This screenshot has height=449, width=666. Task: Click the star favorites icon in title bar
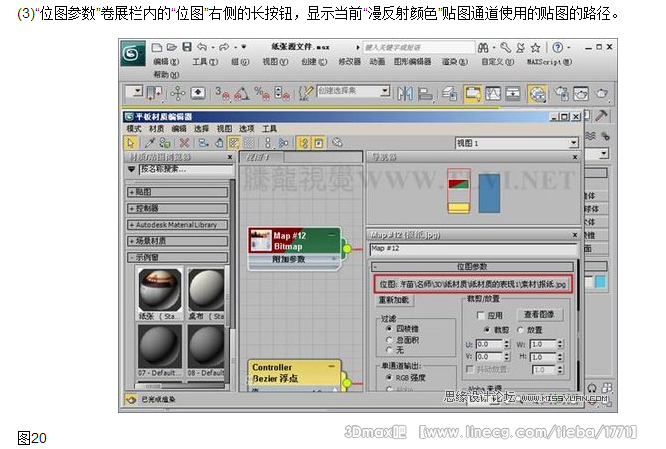click(x=535, y=48)
